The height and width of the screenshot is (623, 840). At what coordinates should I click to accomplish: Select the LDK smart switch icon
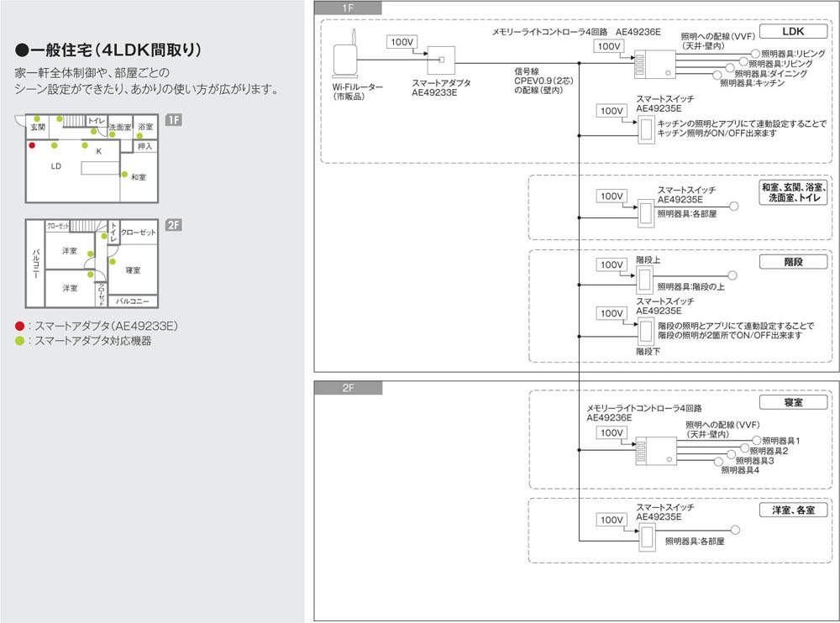click(646, 129)
